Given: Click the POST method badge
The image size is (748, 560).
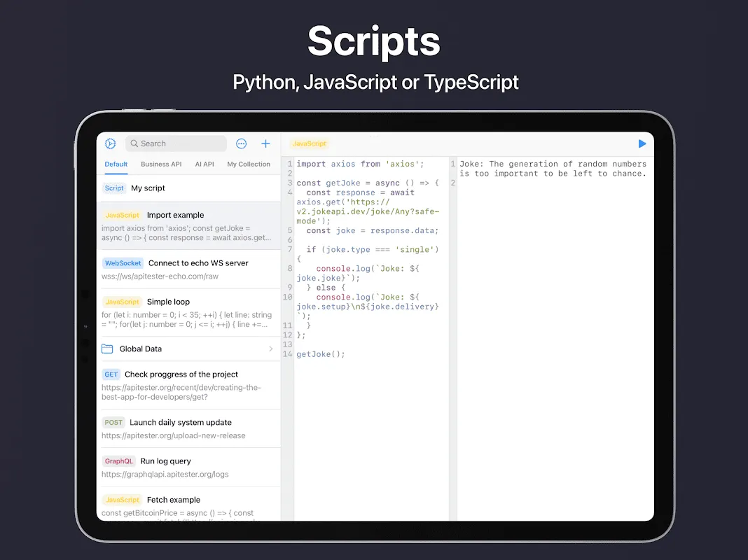Looking at the screenshot, I should coord(113,423).
